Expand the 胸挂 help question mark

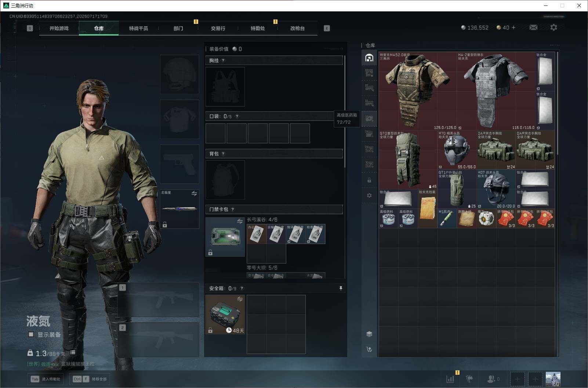[x=223, y=61]
